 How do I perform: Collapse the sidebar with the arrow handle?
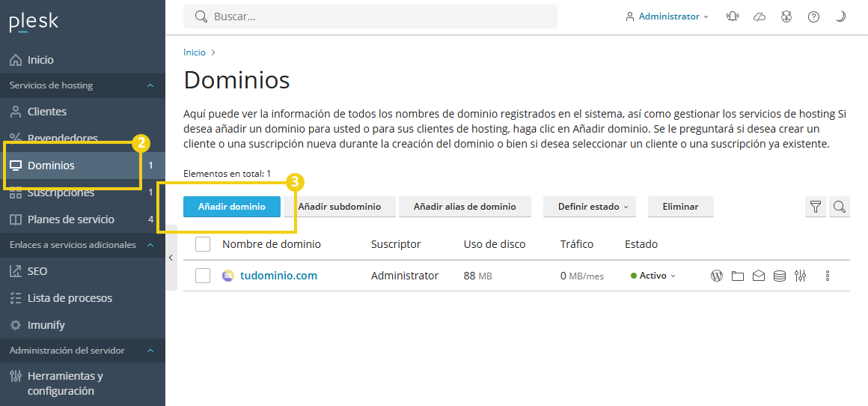click(x=171, y=258)
